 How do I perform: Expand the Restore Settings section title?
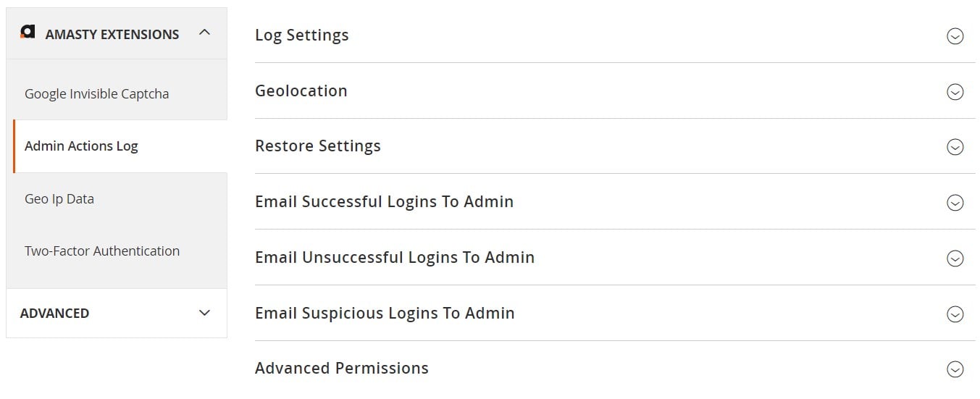click(318, 146)
